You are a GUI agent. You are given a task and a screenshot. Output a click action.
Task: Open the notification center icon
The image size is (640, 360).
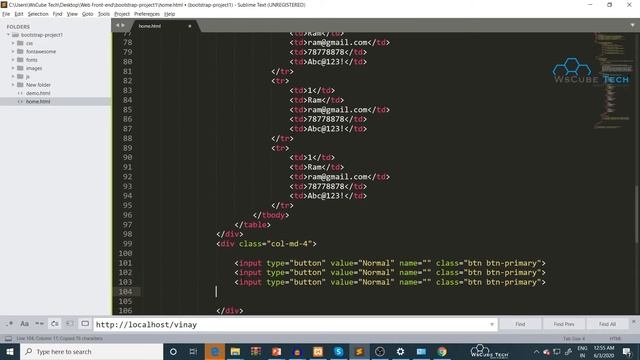click(627, 352)
